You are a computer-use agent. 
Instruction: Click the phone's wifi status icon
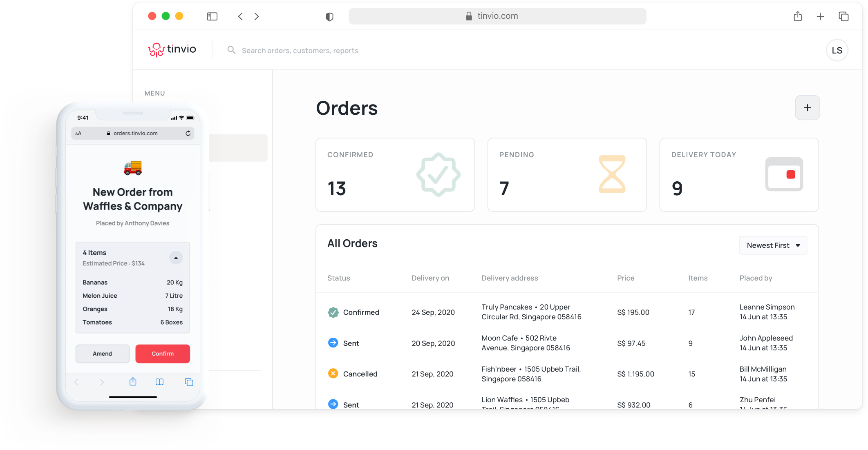[x=181, y=118]
